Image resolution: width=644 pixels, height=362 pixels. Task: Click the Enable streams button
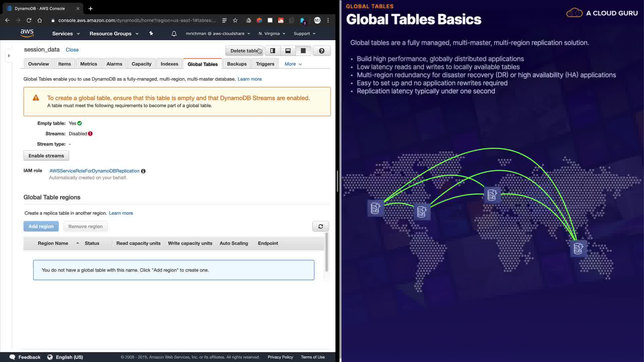click(46, 156)
